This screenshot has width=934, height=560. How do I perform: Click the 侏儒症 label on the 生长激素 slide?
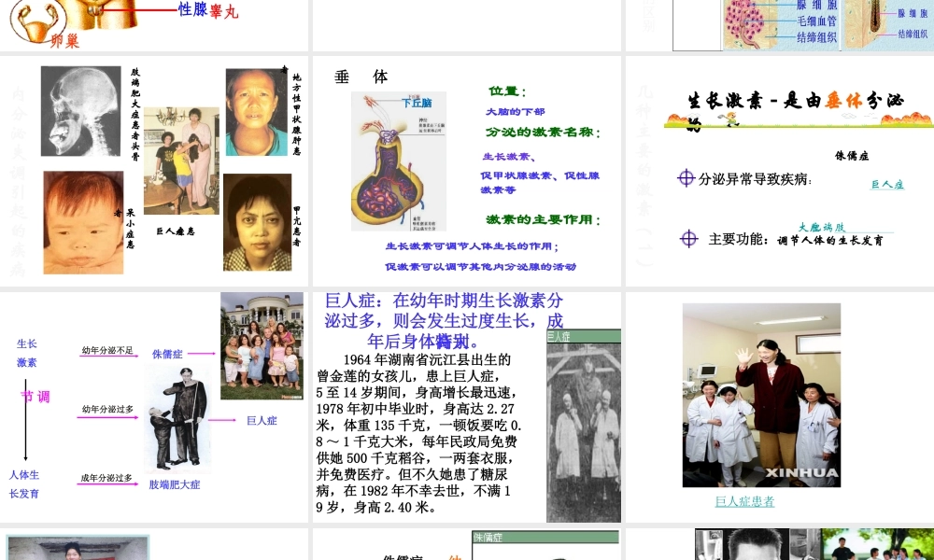click(x=852, y=156)
